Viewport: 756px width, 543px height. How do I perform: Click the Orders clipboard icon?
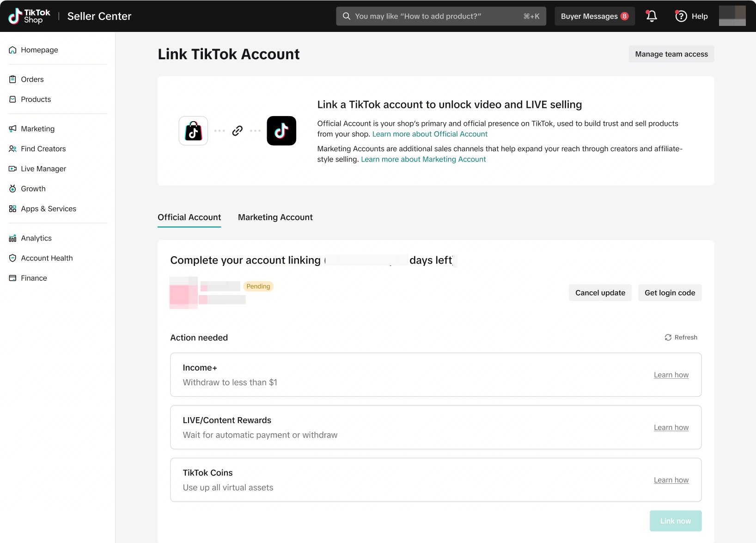tap(12, 80)
